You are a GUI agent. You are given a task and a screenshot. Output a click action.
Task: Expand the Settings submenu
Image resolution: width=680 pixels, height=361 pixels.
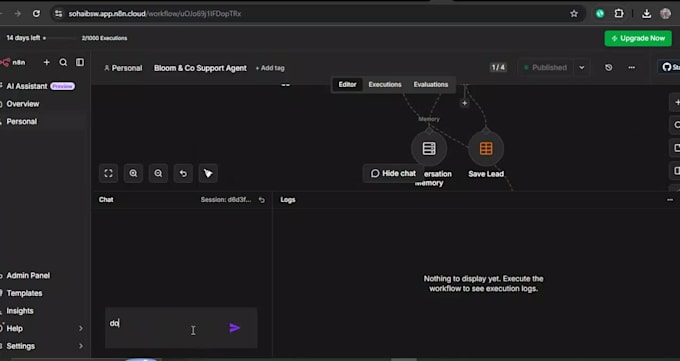click(x=81, y=346)
